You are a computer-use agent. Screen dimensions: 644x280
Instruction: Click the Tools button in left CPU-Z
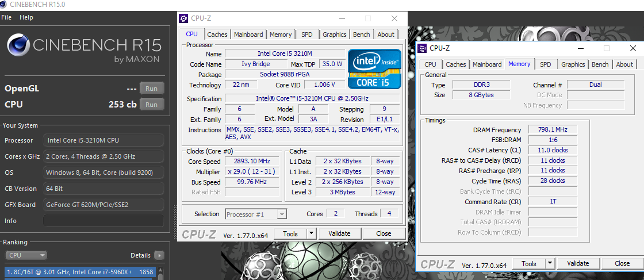[x=290, y=233]
